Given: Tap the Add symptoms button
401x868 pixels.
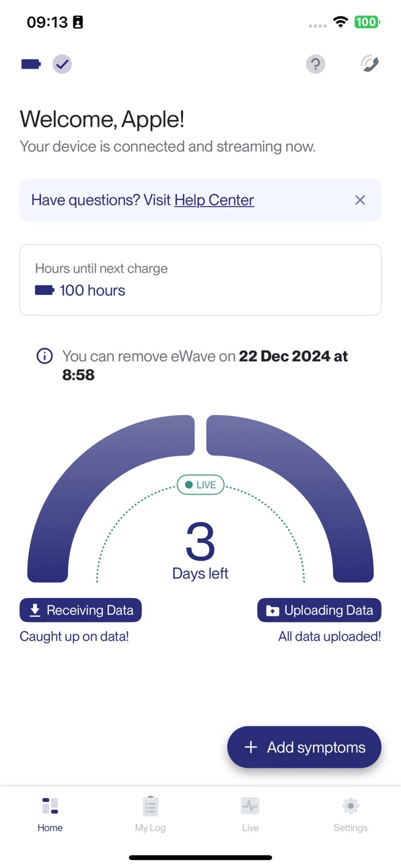Looking at the screenshot, I should 304,747.
